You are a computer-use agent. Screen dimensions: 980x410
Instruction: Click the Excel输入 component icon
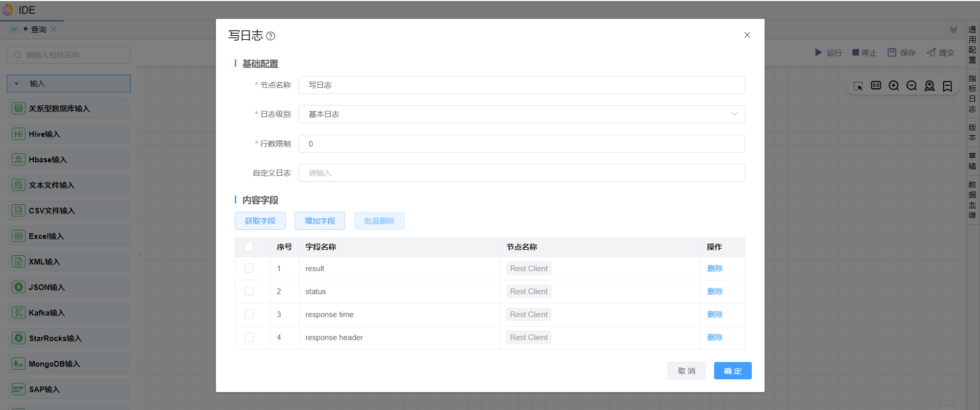[x=18, y=236]
